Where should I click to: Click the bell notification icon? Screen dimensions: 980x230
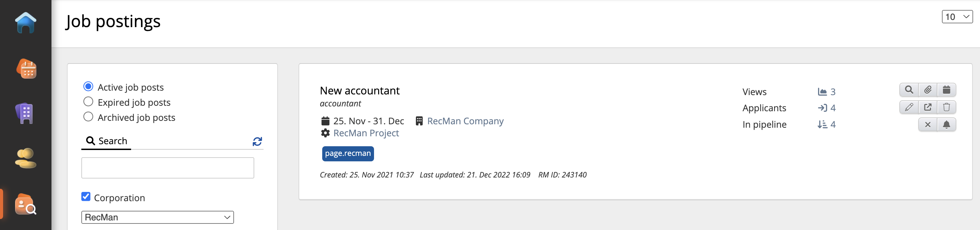(x=946, y=125)
